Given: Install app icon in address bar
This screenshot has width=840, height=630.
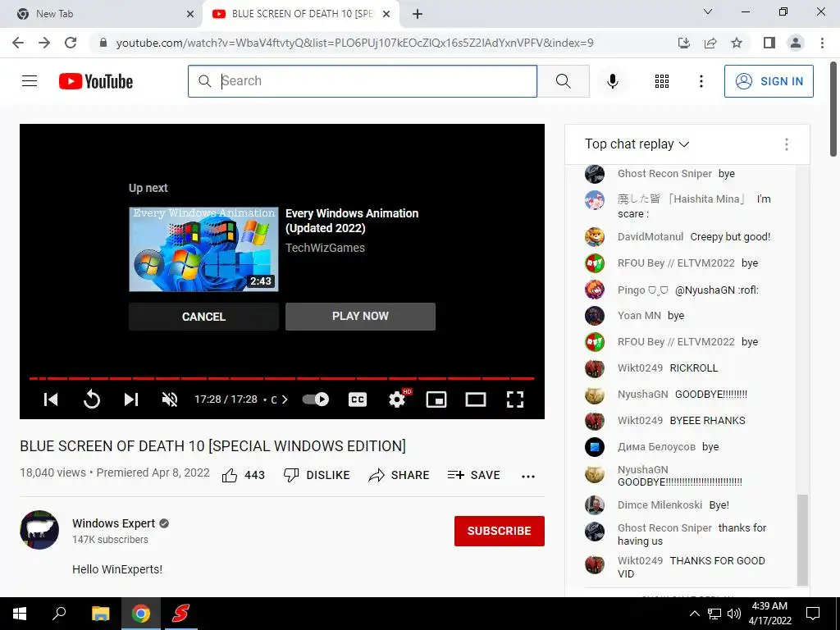Looking at the screenshot, I should [684, 43].
